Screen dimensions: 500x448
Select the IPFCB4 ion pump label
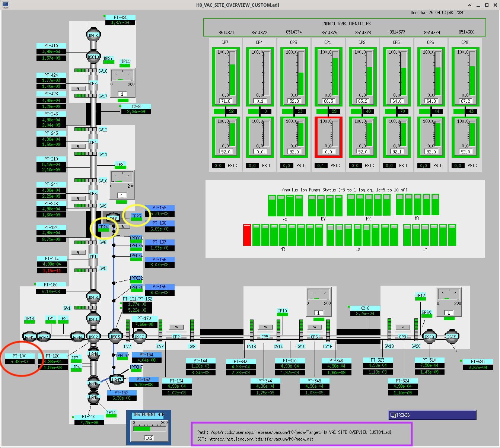136,256
